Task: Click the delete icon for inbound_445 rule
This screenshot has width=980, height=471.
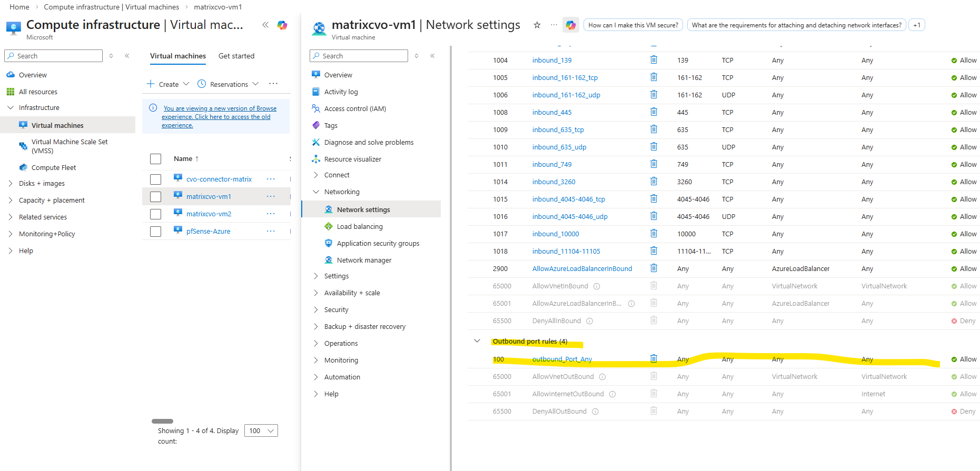Action: tap(654, 112)
